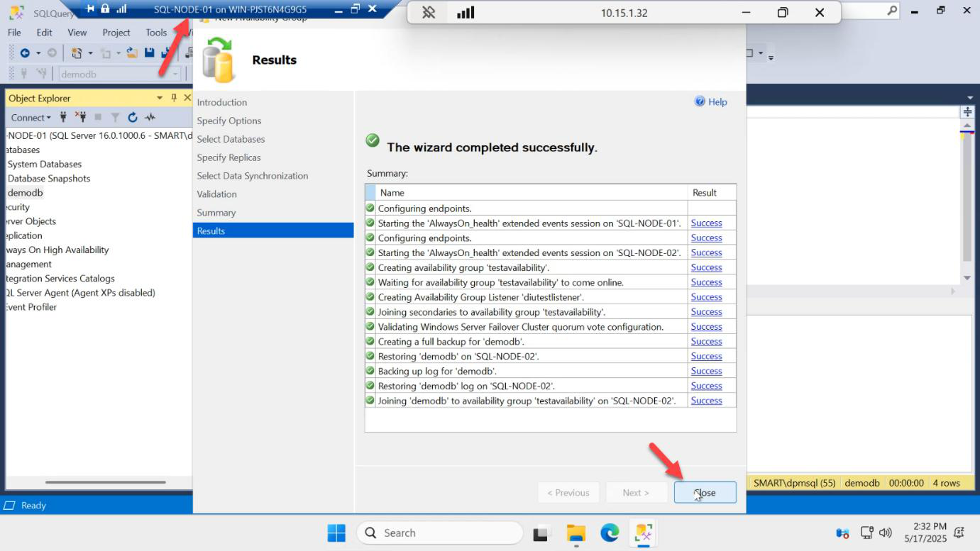The image size is (980, 551).
Task: Launch Microsoft Edge from the taskbar
Action: (610, 533)
